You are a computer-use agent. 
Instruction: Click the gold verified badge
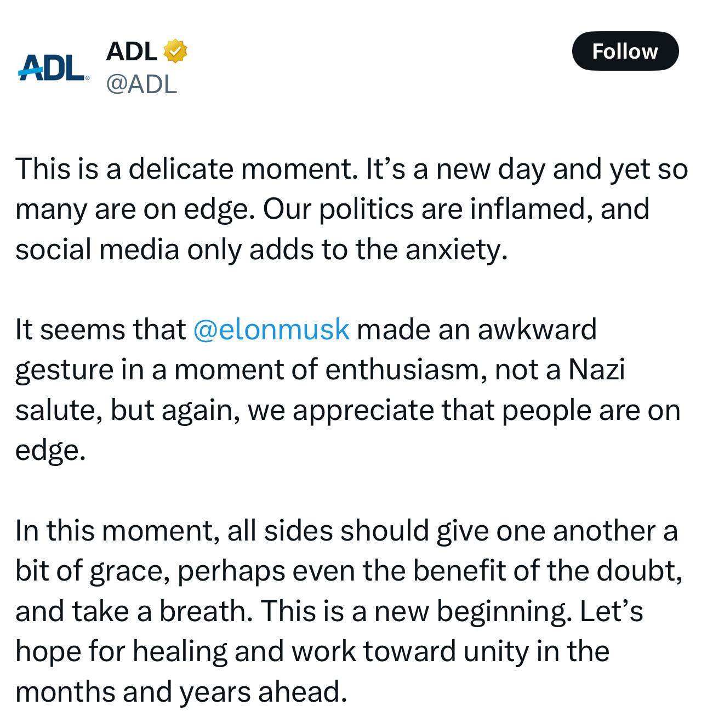pyautogui.click(x=175, y=51)
